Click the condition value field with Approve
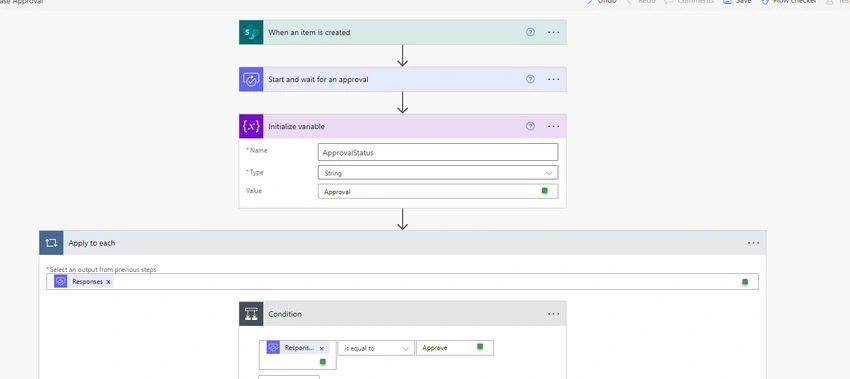 click(x=455, y=348)
